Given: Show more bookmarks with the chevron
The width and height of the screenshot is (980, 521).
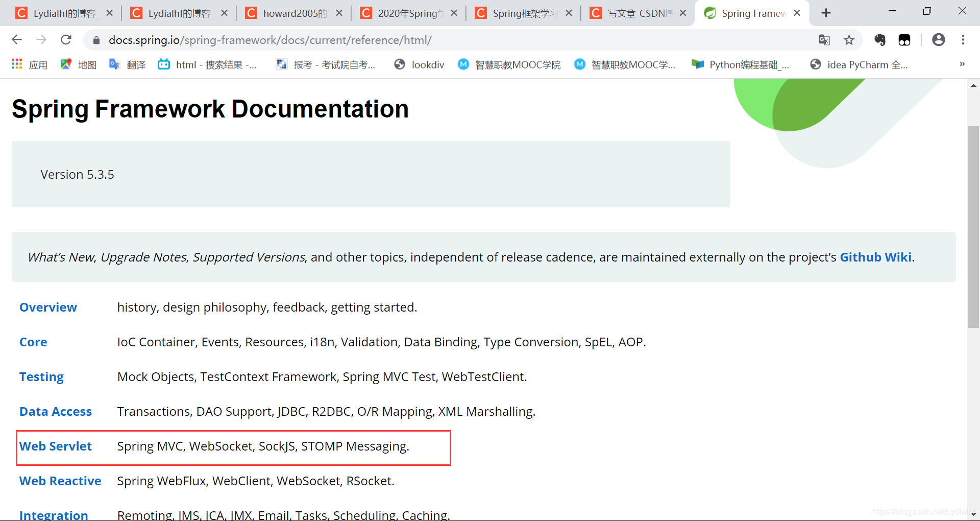Looking at the screenshot, I should click(962, 64).
